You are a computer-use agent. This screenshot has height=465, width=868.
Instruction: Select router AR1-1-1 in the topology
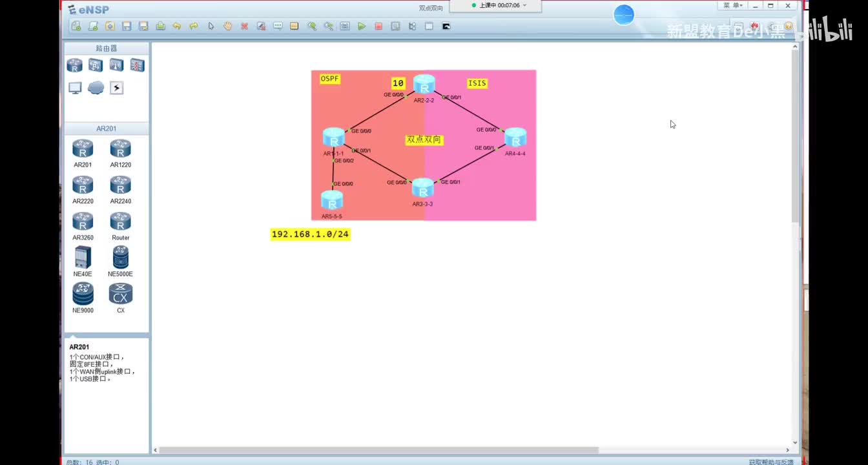click(334, 138)
